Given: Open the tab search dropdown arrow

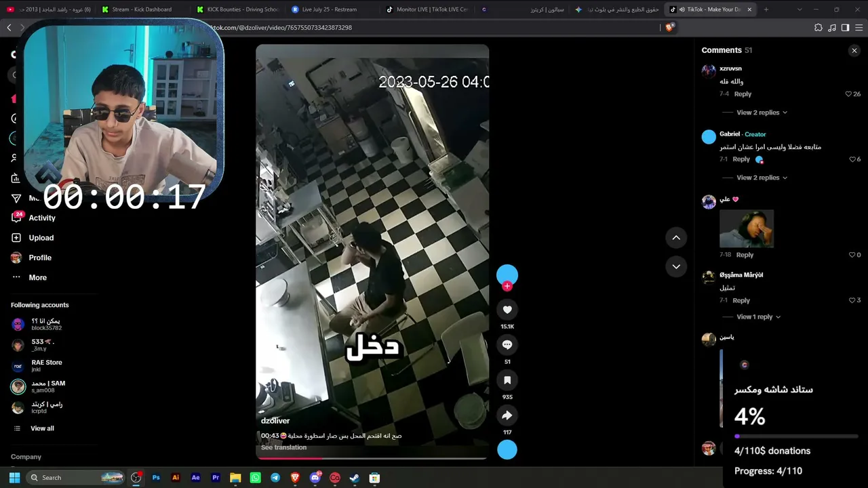Looking at the screenshot, I should tap(800, 9).
